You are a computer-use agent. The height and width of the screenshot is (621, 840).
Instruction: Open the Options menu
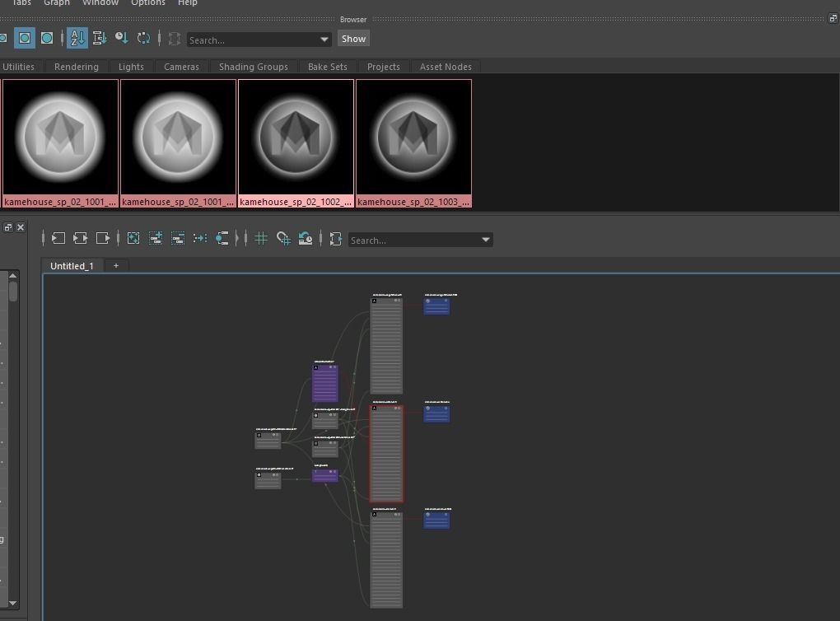click(148, 2)
